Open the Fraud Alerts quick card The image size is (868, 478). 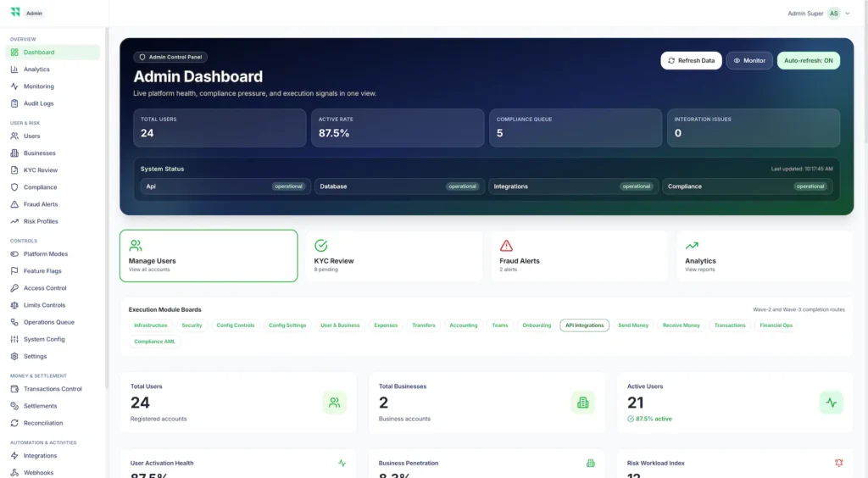click(x=579, y=256)
